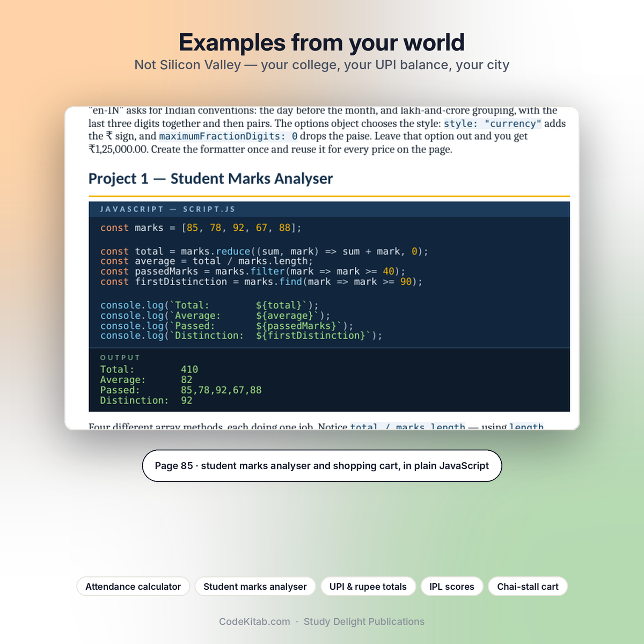Open the IPL scores chip
This screenshot has width=644, height=644.
pyautogui.click(x=452, y=587)
